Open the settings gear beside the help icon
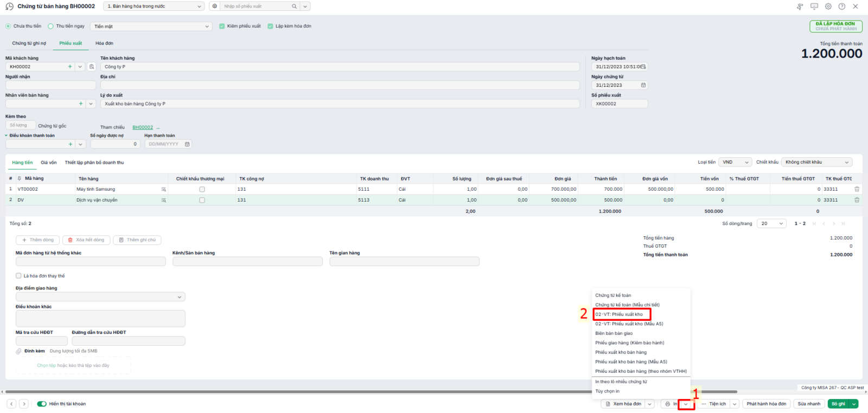This screenshot has height=413, width=868. click(828, 7)
